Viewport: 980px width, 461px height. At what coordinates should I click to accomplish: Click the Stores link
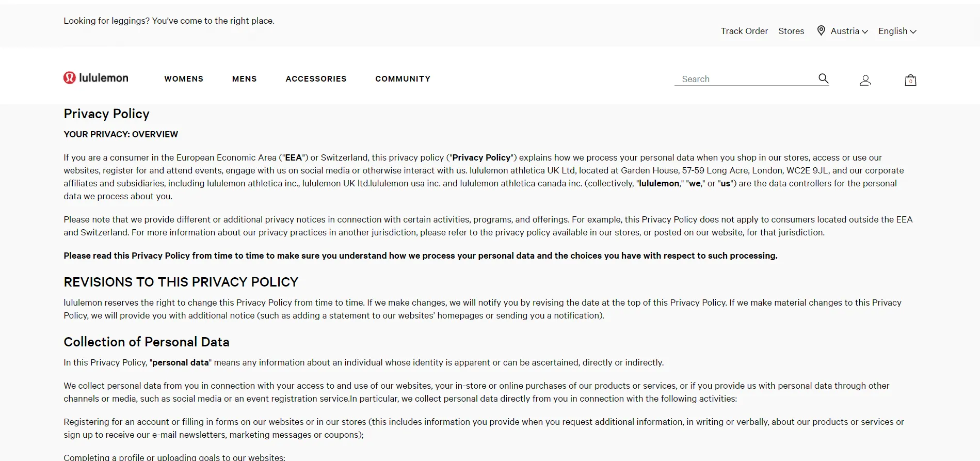coord(791,31)
